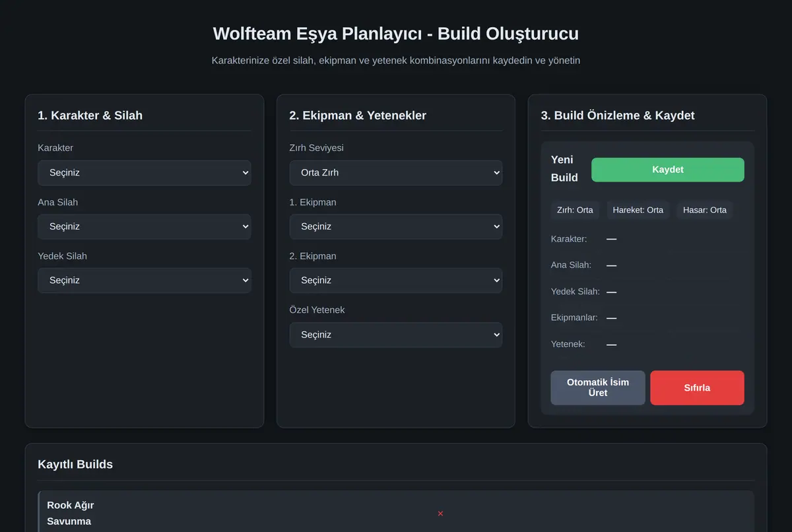792x532 pixels.
Task: Click the Hareket: Orta stat badge
Action: (x=638, y=210)
